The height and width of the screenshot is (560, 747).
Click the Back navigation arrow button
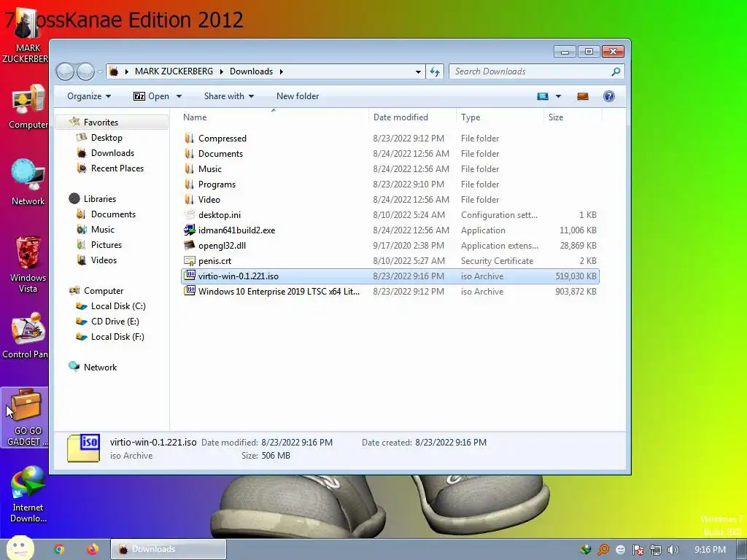tap(65, 72)
